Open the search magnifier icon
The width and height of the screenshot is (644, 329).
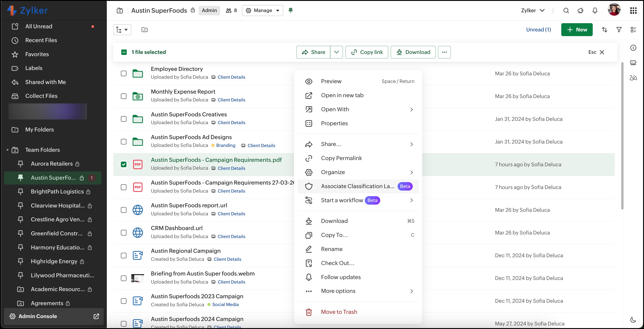[x=566, y=10]
